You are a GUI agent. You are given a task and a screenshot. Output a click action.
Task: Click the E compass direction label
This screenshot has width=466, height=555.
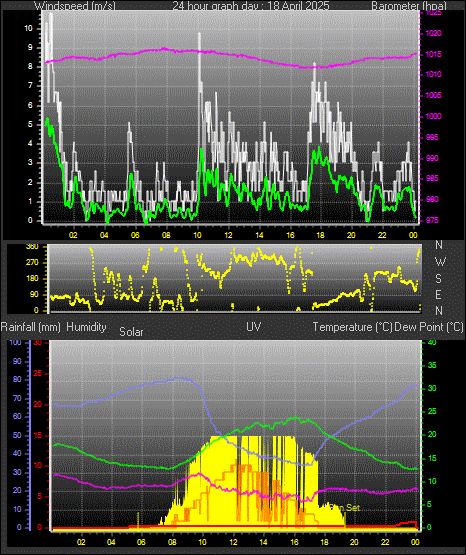click(438, 294)
